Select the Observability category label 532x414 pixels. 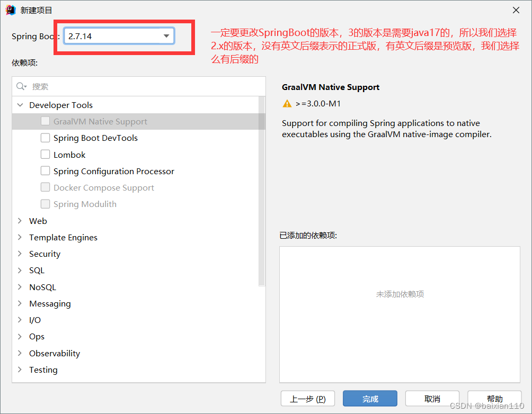pyautogui.click(x=55, y=353)
